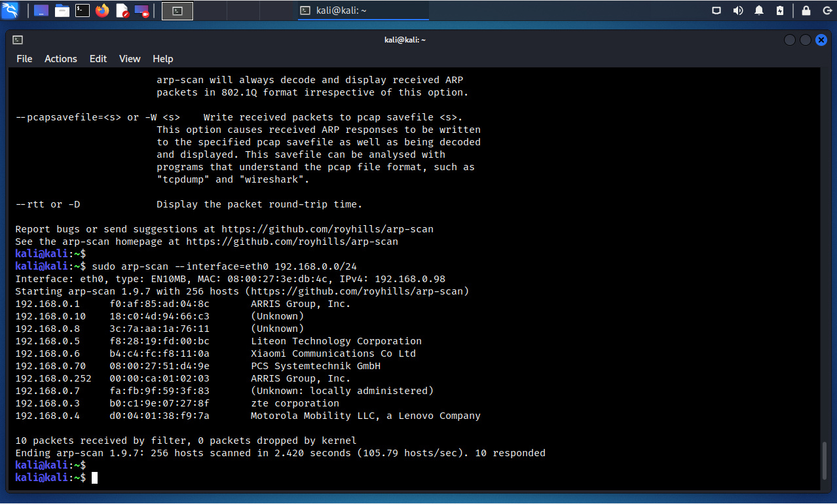Check the battery power manager icon
The image size is (837, 504).
coord(779,10)
